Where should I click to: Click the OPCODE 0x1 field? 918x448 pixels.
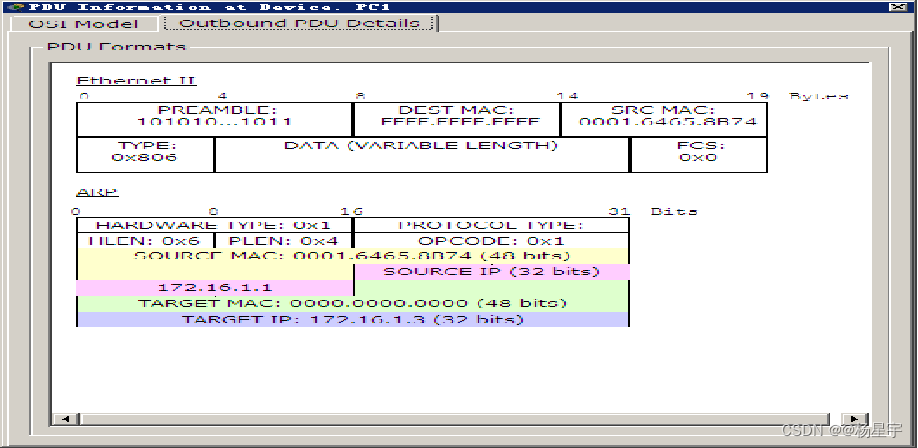click(491, 241)
